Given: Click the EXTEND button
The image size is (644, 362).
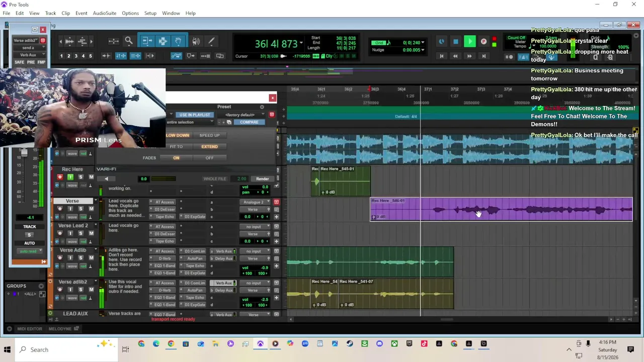Looking at the screenshot, I should pyautogui.click(x=209, y=147).
